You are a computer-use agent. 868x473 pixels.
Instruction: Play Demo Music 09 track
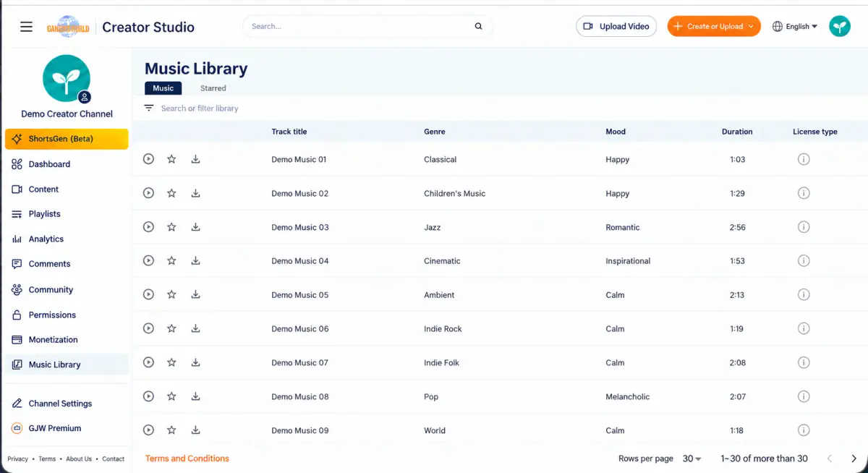[x=148, y=430]
